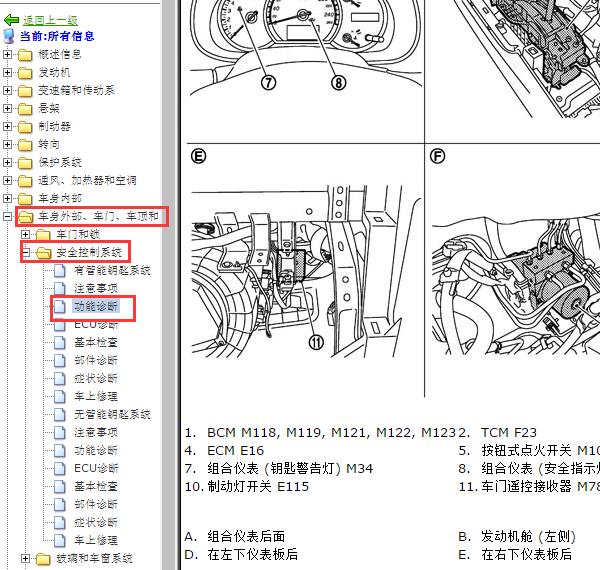Click the page icon beside 无智能钥匙系统
Image resolution: width=600 pixels, height=570 pixels.
(x=61, y=414)
